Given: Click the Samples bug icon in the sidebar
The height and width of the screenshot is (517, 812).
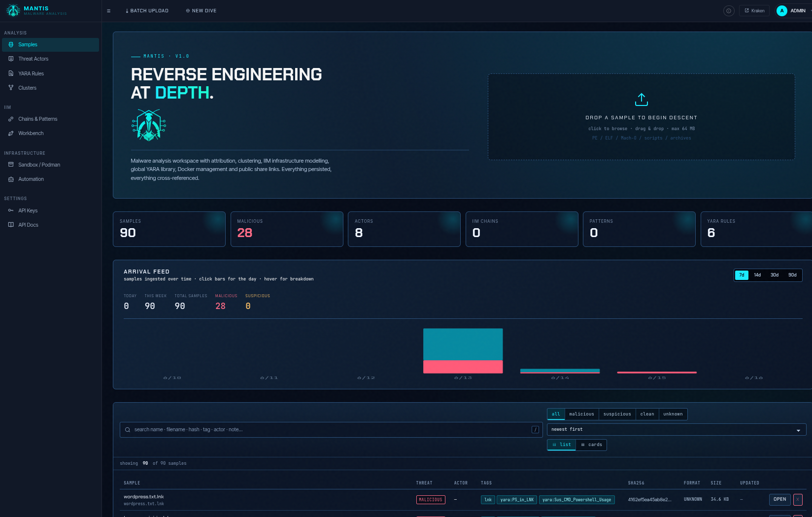Looking at the screenshot, I should tap(11, 45).
